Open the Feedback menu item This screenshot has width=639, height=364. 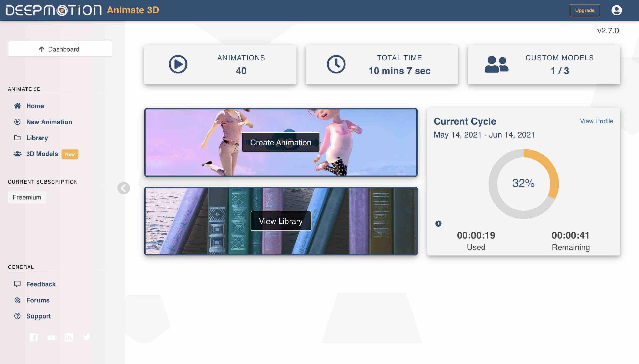(x=41, y=284)
